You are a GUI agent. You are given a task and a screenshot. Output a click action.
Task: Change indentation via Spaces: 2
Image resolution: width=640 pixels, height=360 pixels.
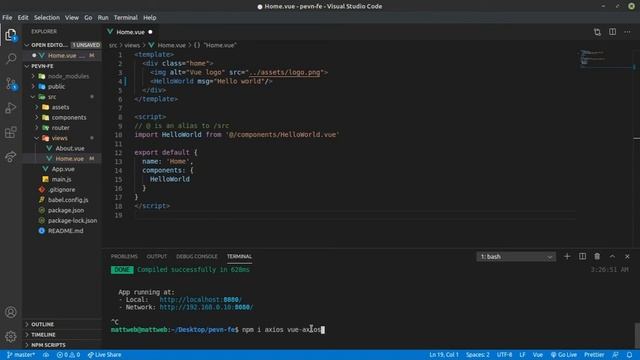[478, 355]
